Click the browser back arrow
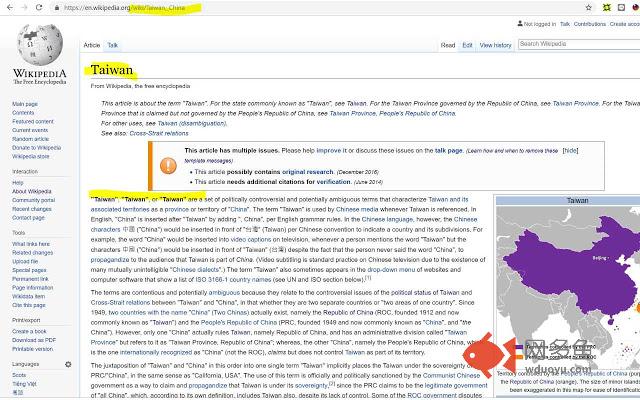The image size is (640, 400). pyautogui.click(x=8, y=7)
